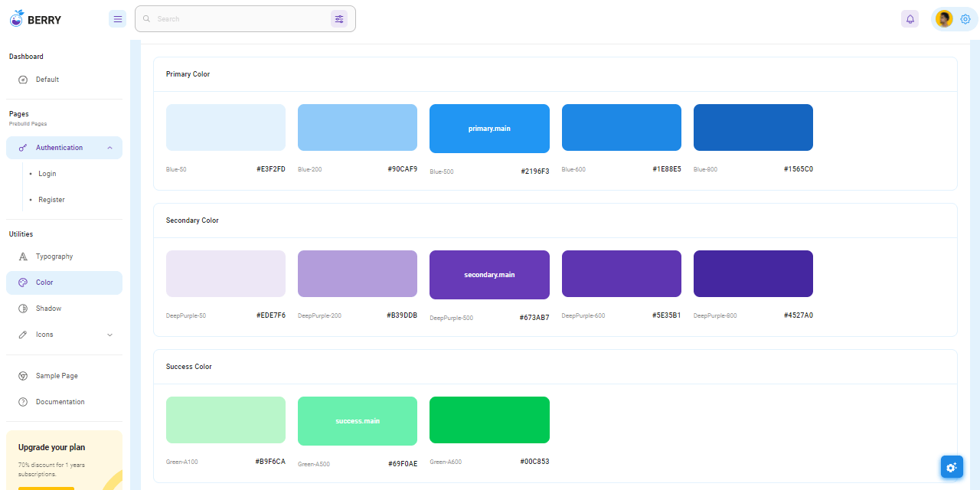Open the Sample Page from sidebar
Screen dimensions: 980x490
tap(57, 375)
